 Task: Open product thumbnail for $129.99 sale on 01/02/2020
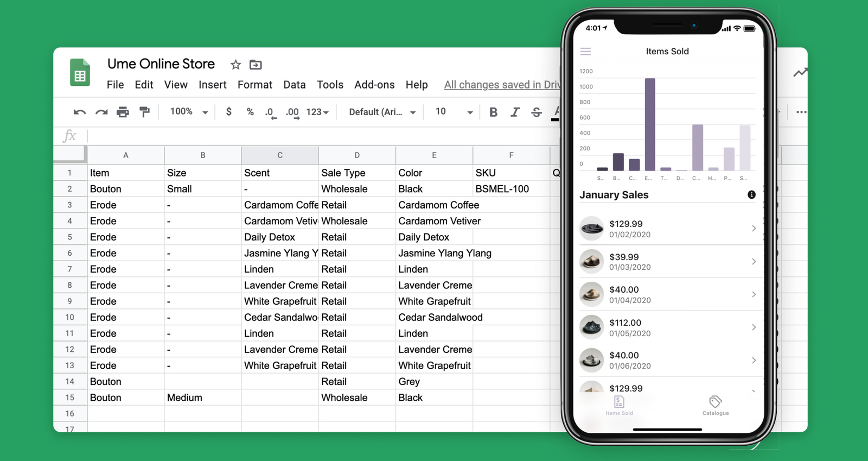point(591,229)
